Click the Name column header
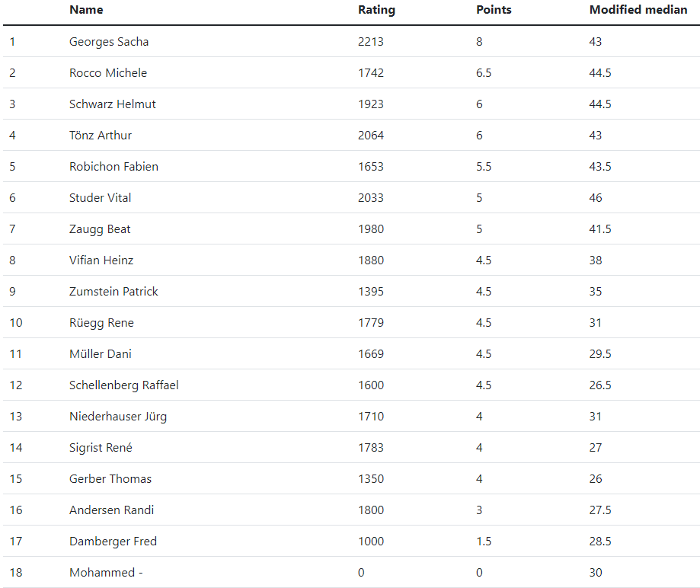 pos(86,10)
